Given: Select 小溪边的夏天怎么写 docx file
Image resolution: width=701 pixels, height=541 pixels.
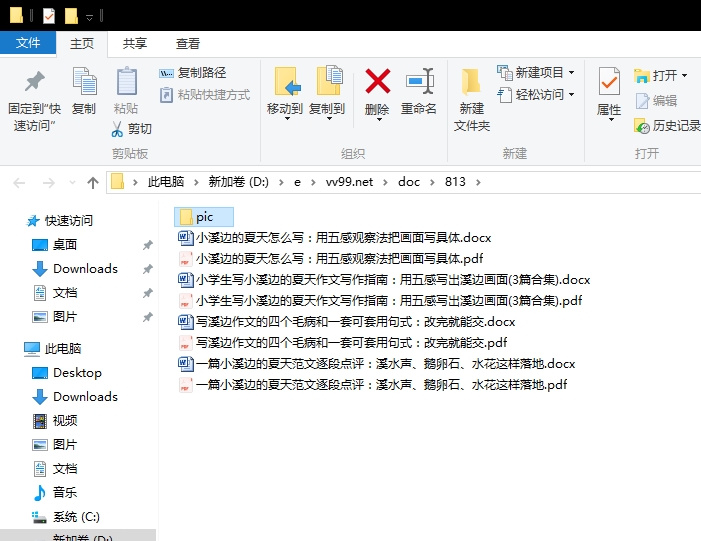Looking at the screenshot, I should pos(334,237).
